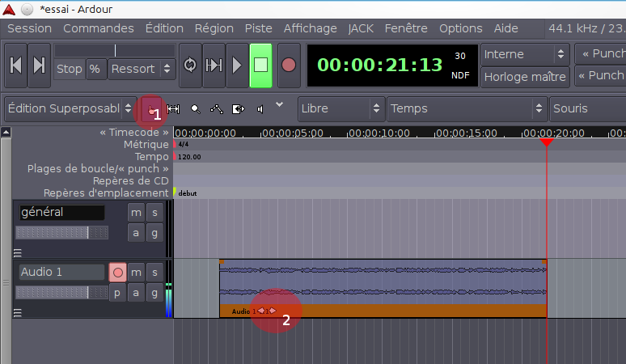Toggle the upper « Punch button
The image size is (626, 364).
click(600, 54)
